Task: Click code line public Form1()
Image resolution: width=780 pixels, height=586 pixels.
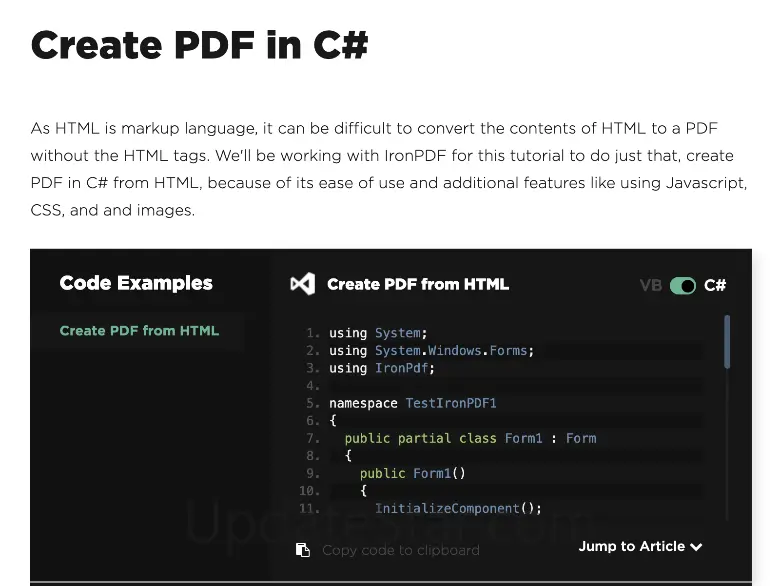Action: click(x=412, y=473)
